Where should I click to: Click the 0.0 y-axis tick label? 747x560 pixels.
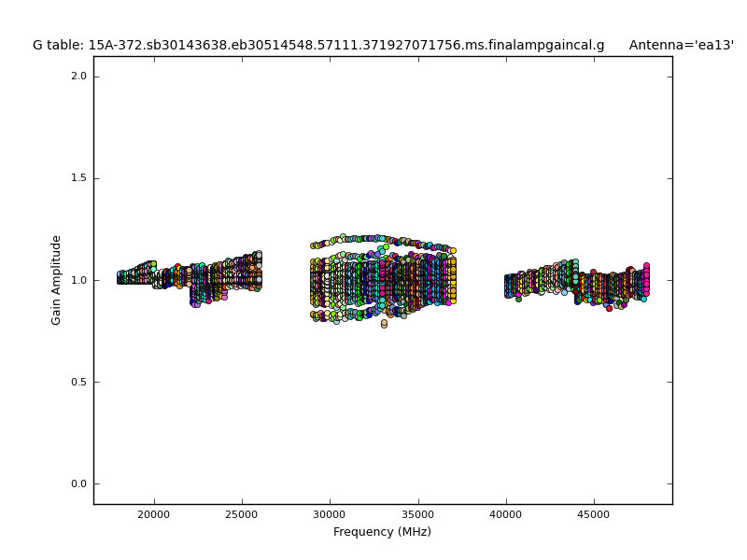click(x=79, y=483)
